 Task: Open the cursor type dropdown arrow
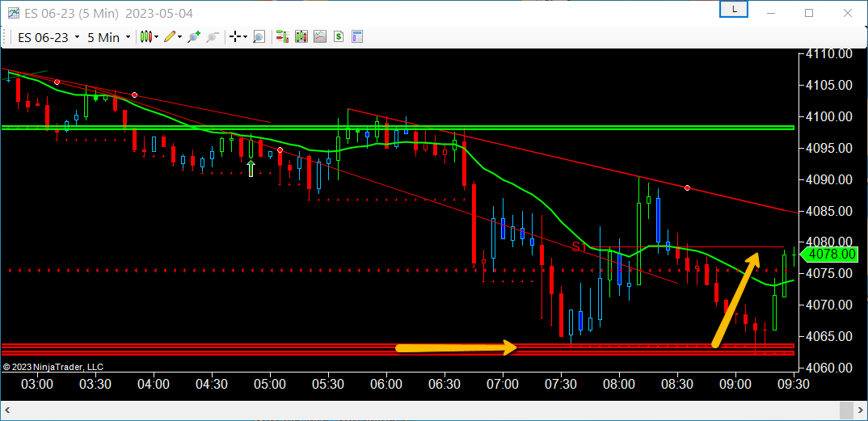245,37
